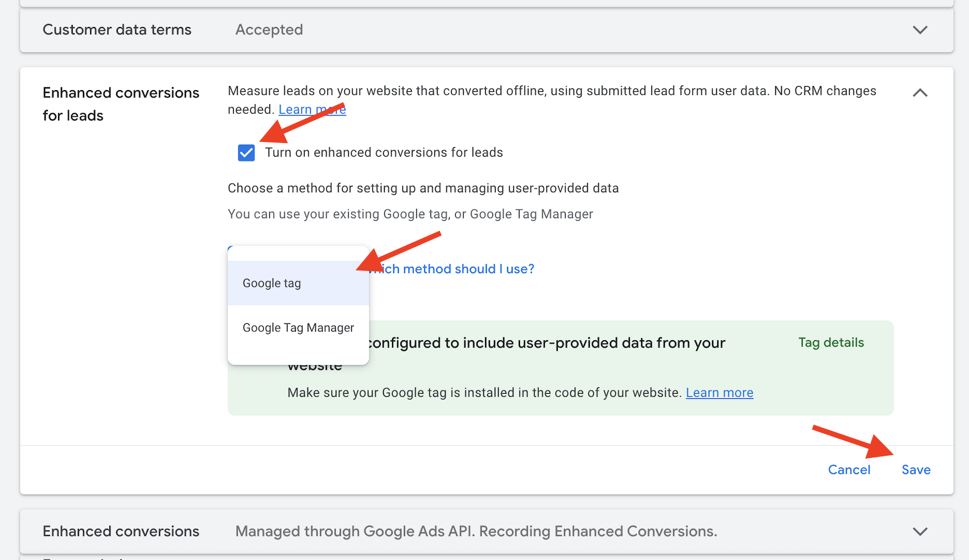Screen dimensions: 969x560
Task: Click the Save button
Action: [916, 470]
